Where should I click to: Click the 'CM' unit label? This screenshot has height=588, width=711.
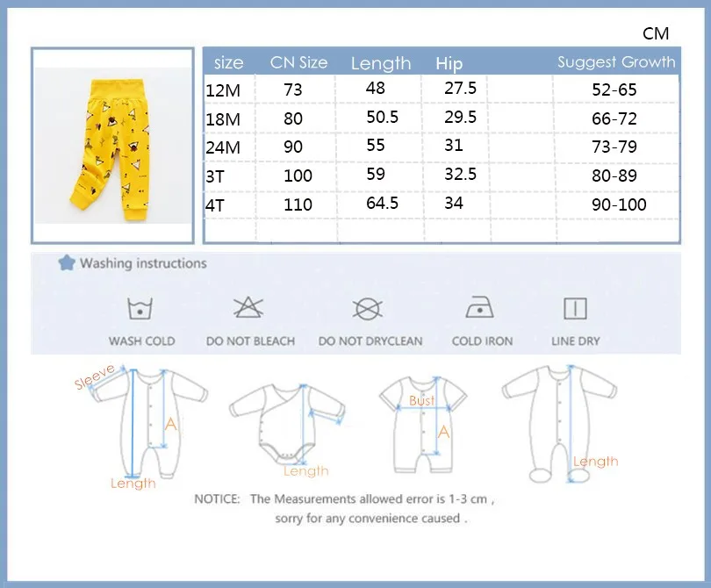[656, 33]
